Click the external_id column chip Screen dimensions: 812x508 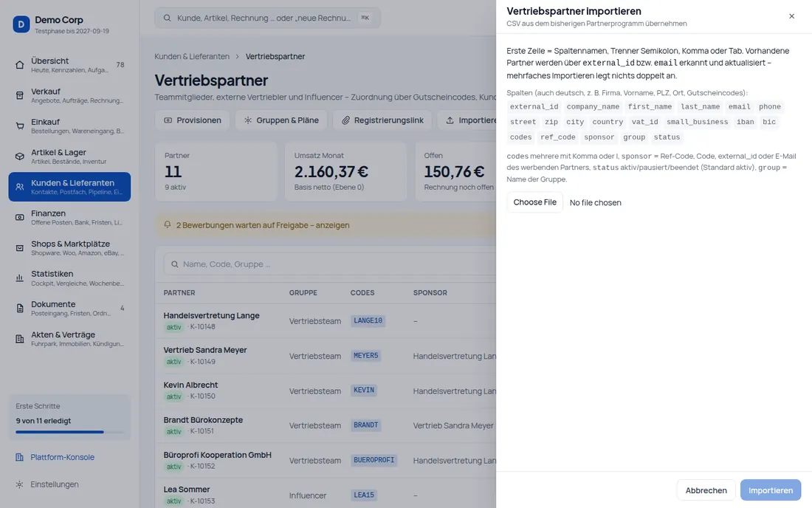pyautogui.click(x=534, y=106)
